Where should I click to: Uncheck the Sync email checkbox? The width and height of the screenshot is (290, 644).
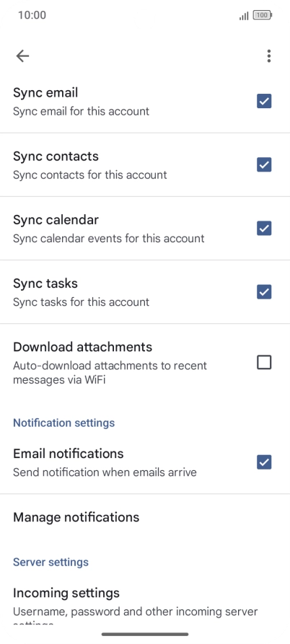pyautogui.click(x=264, y=101)
